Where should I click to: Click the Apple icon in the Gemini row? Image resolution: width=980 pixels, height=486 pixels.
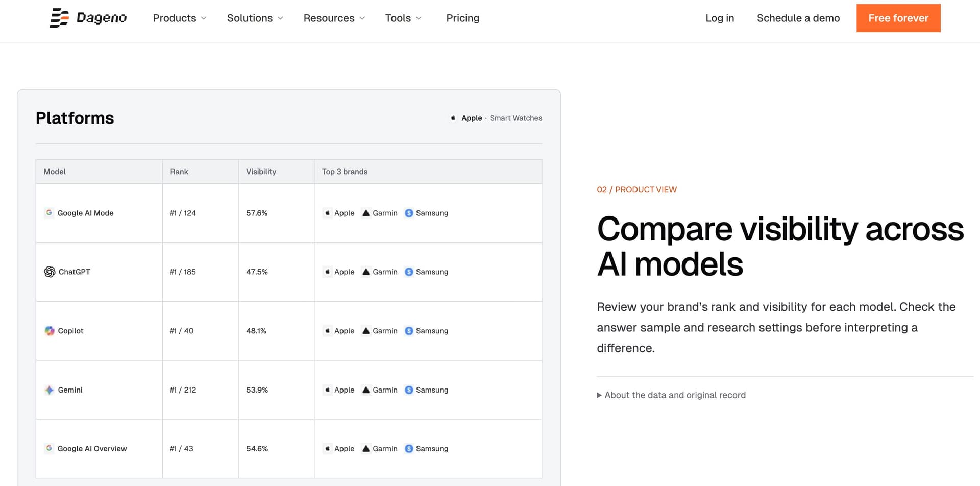point(327,390)
